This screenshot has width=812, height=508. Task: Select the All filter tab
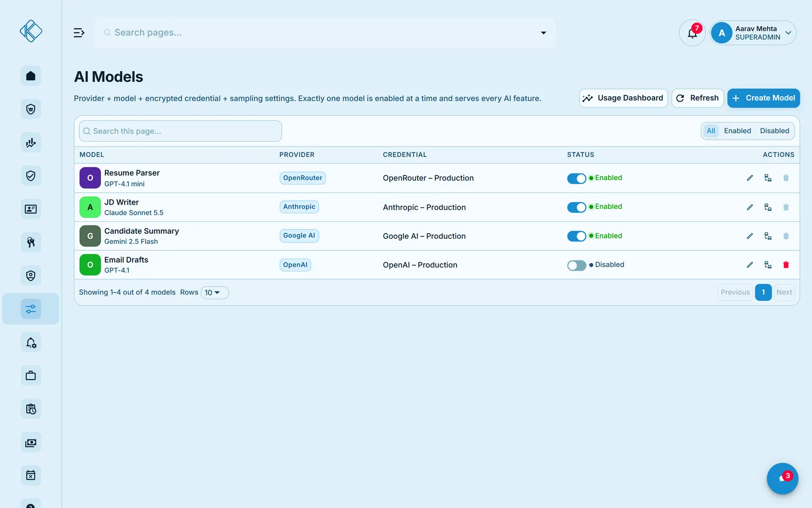(711, 131)
